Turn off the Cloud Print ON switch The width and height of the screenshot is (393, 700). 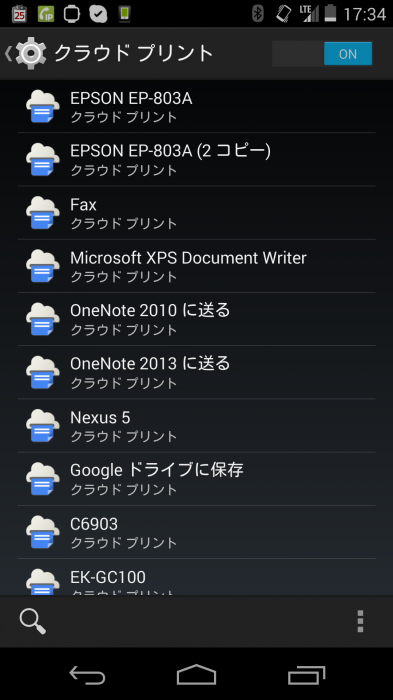coord(322,54)
